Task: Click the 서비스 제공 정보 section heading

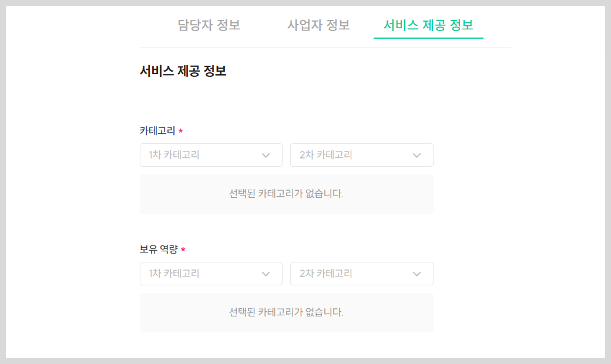Action: pos(183,71)
